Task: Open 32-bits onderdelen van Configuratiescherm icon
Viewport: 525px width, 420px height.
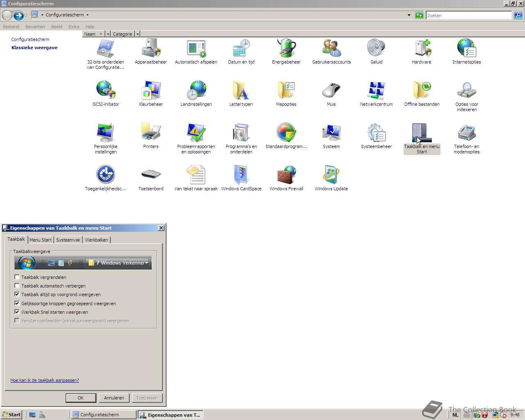Action: click(105, 48)
